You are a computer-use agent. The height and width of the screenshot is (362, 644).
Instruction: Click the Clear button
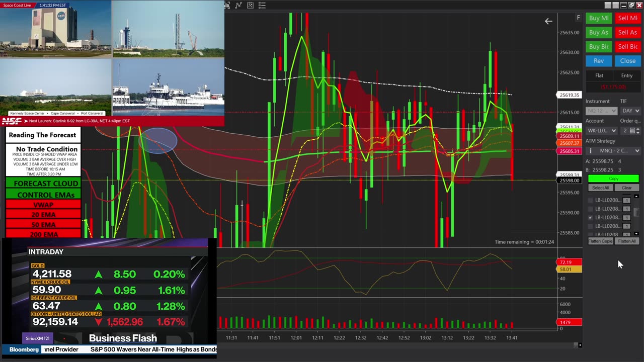(x=626, y=188)
